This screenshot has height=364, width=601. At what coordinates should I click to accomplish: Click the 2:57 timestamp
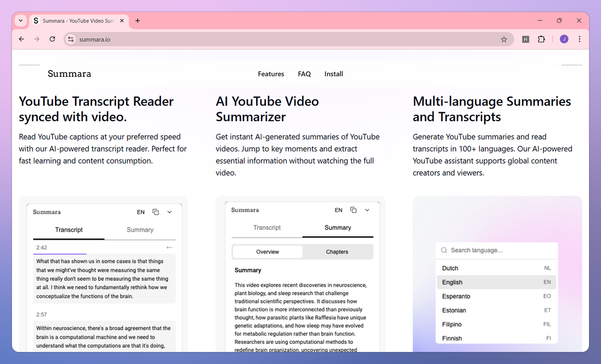[x=42, y=314]
